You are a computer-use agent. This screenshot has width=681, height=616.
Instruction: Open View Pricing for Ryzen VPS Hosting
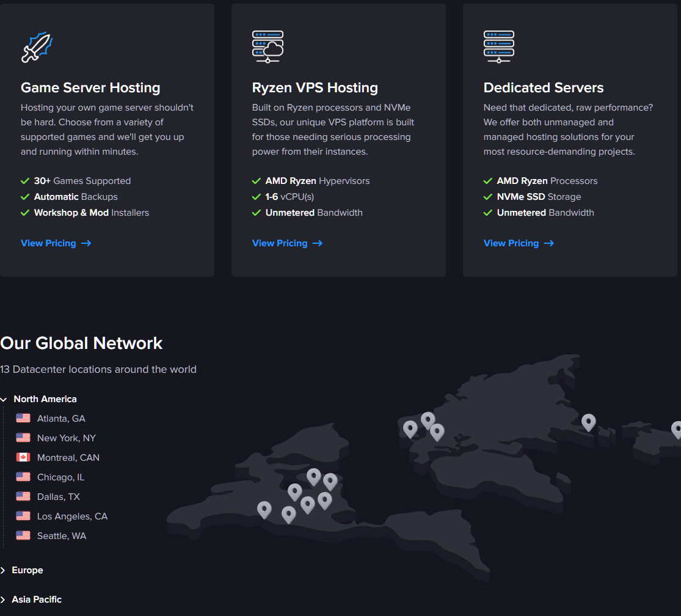(x=286, y=243)
